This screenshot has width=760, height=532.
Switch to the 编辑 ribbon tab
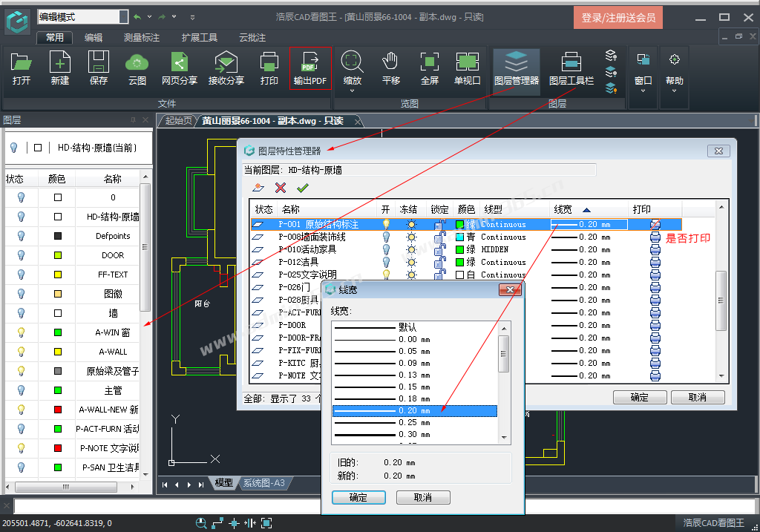[x=94, y=38]
